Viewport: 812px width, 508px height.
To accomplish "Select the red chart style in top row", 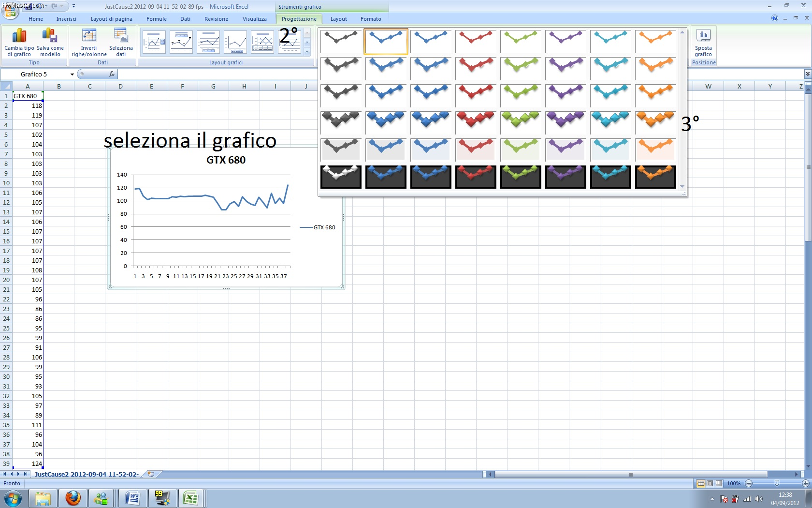I will pos(476,42).
